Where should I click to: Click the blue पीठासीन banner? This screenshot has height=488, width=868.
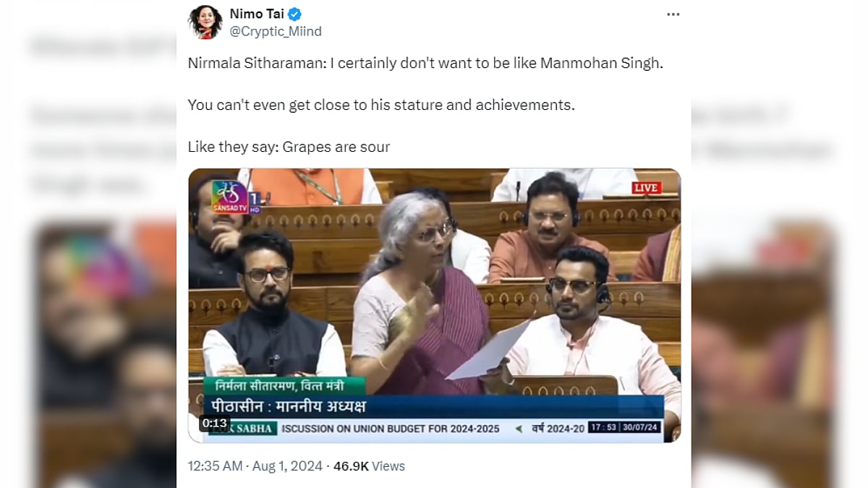[433, 406]
